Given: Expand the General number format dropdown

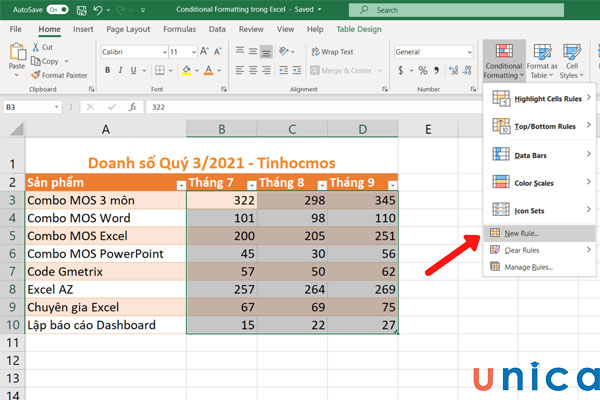Looking at the screenshot, I should point(469,51).
